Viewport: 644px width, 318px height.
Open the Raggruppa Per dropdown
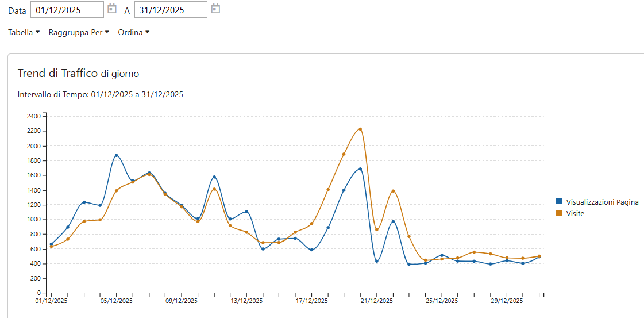pos(79,32)
